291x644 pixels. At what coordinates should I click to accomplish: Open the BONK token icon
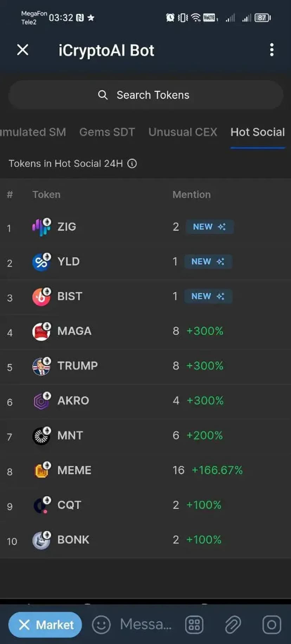coord(41,540)
